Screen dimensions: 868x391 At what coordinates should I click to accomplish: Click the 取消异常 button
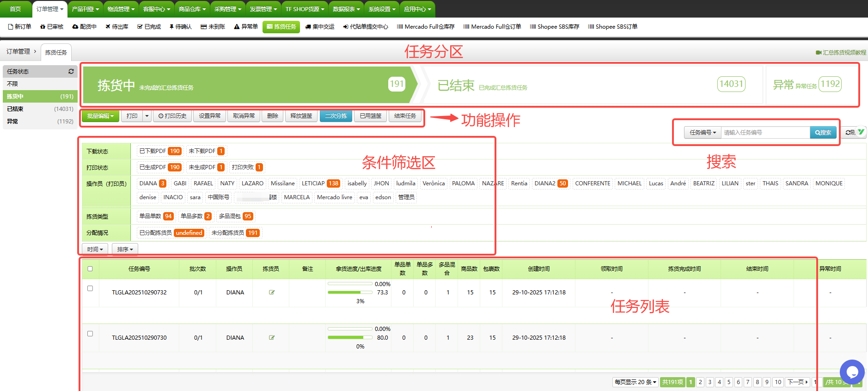tap(244, 116)
